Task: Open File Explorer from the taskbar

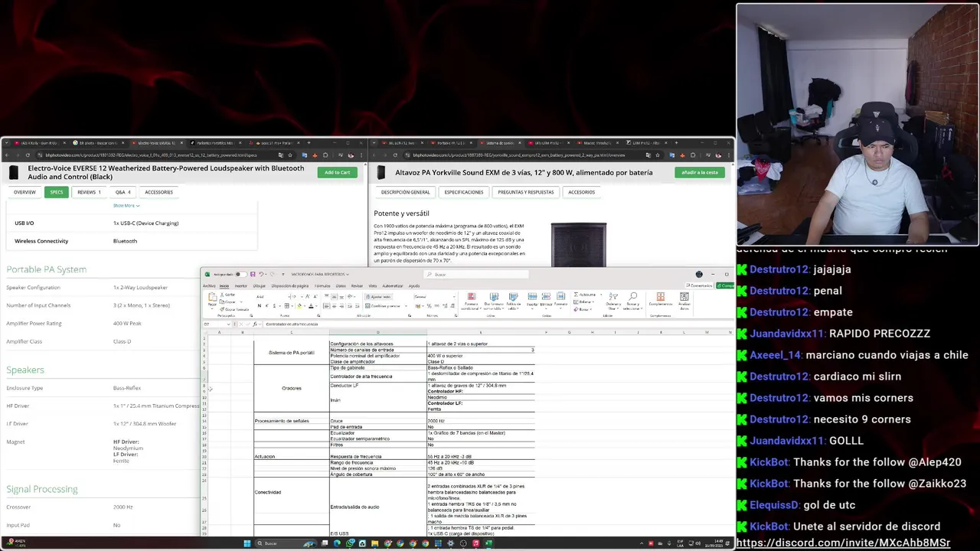Action: click(375, 543)
